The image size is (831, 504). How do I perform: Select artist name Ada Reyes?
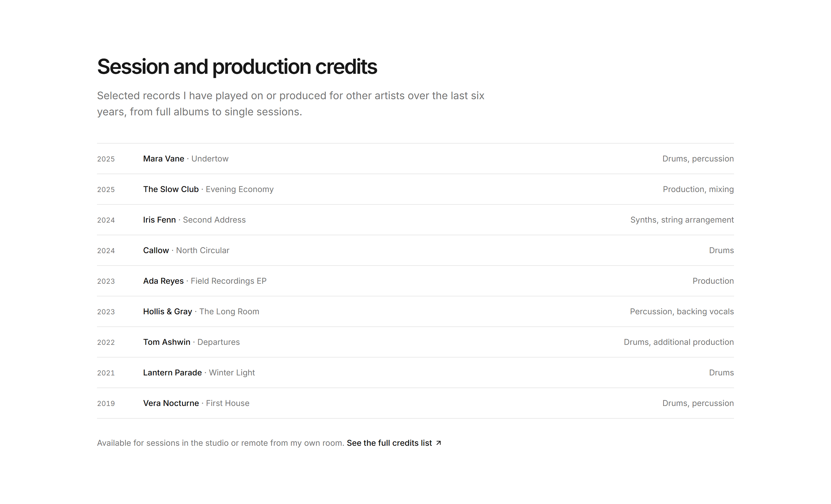[x=163, y=281]
